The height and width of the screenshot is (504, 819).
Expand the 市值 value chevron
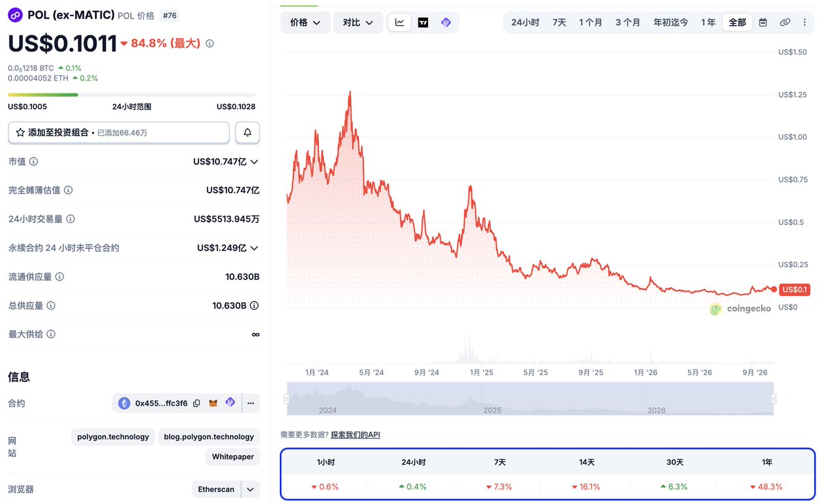point(255,162)
